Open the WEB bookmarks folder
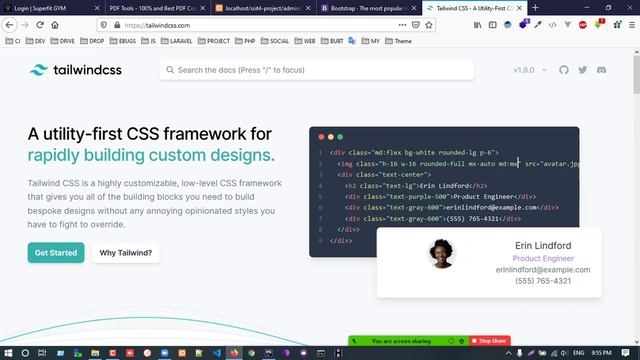The image size is (640, 360). coord(305,41)
